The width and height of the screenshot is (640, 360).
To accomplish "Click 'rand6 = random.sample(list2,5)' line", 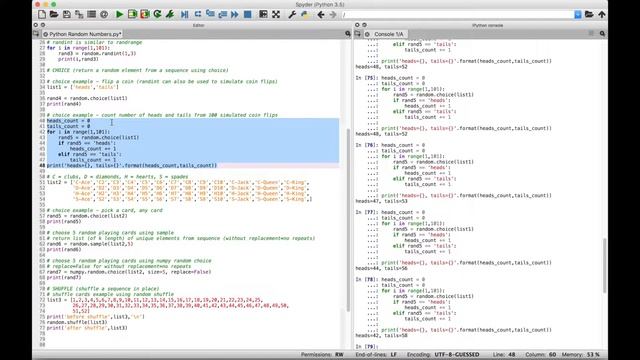I will 90,244.
